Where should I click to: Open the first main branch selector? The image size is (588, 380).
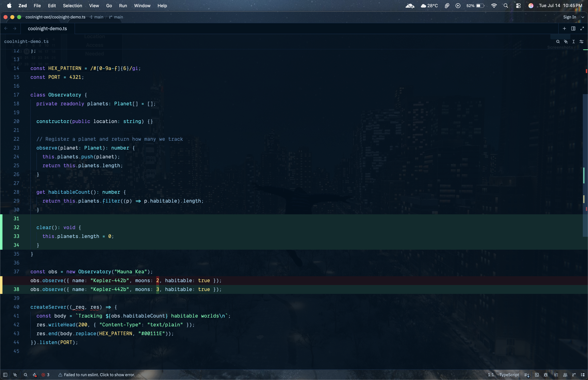(97, 17)
